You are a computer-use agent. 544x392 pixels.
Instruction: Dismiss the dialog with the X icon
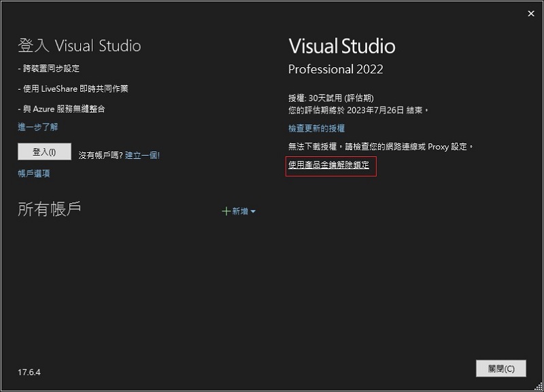click(x=531, y=13)
